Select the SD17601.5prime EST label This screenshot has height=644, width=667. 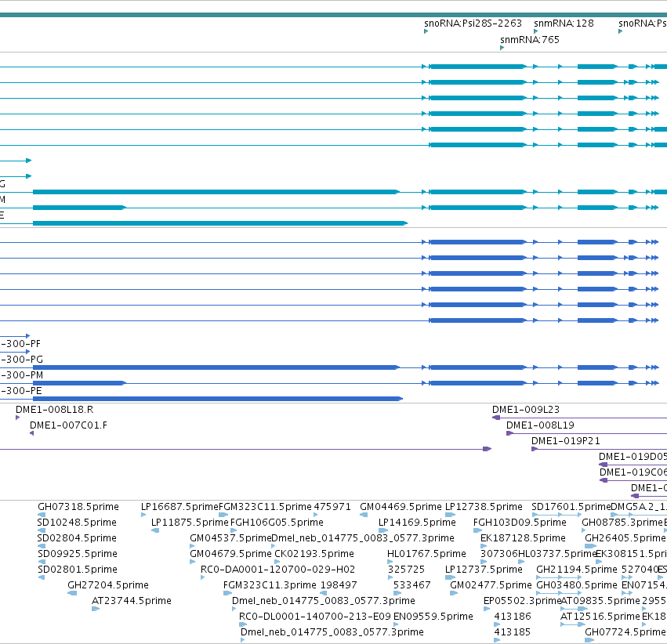(x=571, y=507)
